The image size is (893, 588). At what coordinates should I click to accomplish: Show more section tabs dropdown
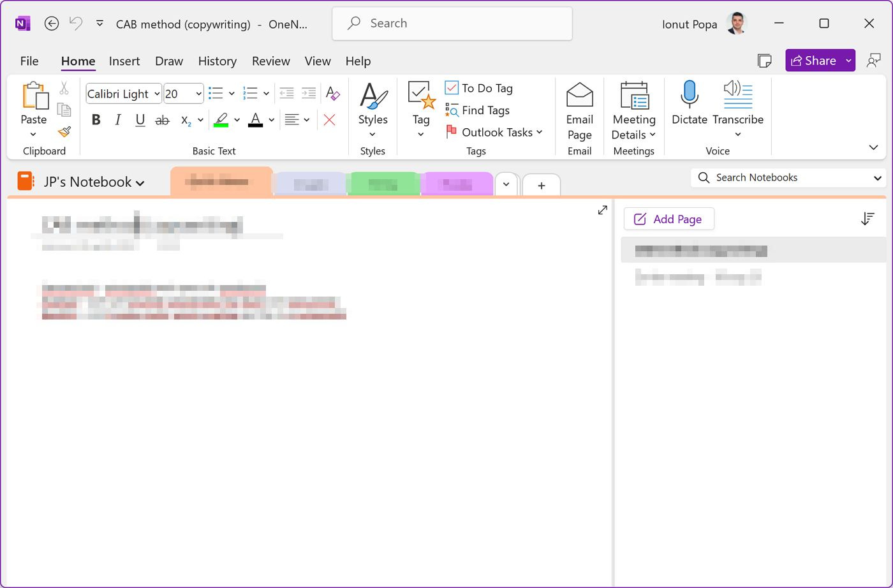point(506,185)
